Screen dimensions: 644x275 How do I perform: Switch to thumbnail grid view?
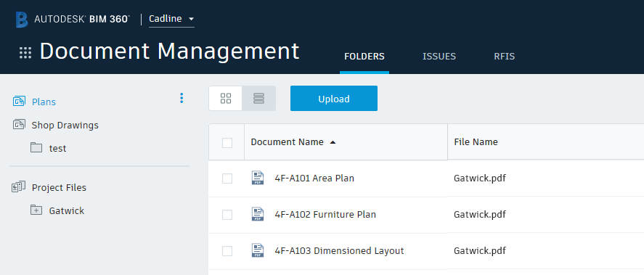[226, 99]
